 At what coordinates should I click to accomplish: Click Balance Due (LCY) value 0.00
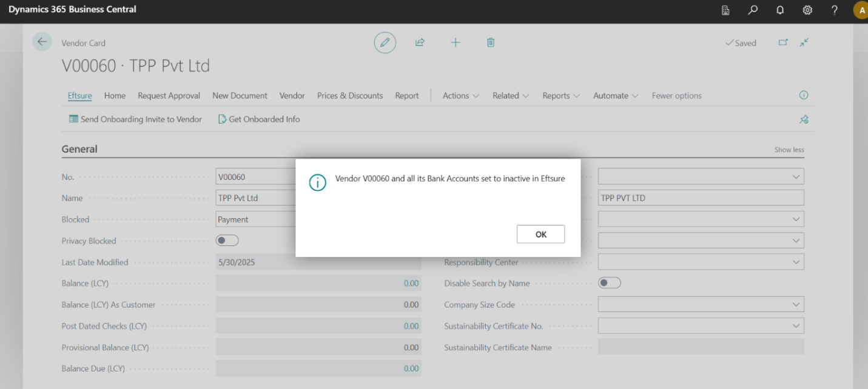[x=411, y=368]
